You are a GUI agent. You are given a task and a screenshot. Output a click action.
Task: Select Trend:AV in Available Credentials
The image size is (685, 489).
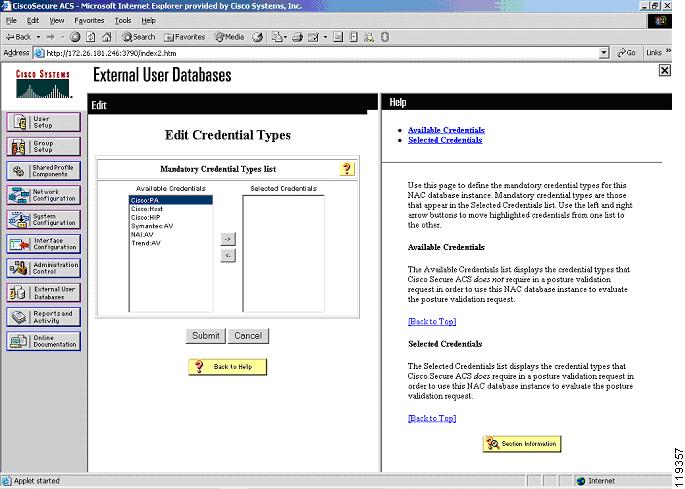tap(171, 243)
